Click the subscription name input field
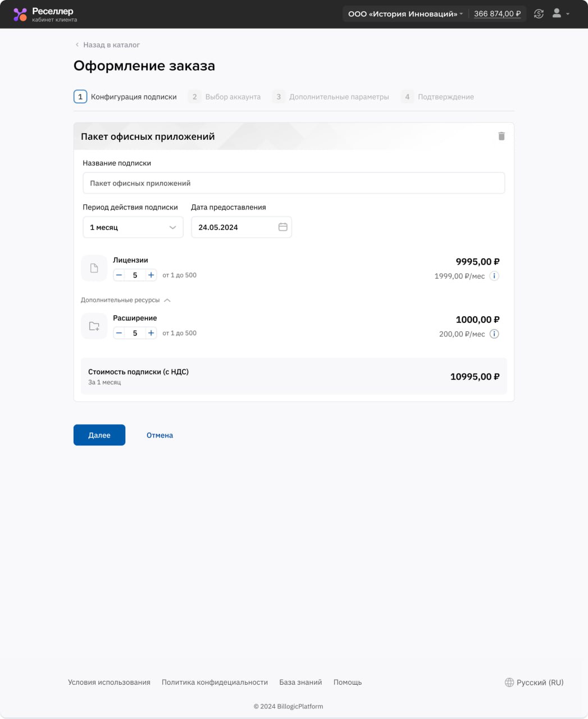Viewport: 588px width, 719px height. (x=294, y=183)
